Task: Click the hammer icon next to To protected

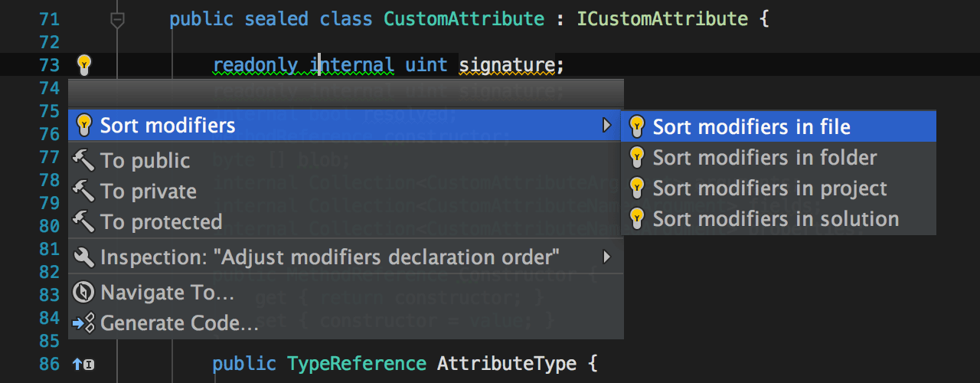Action: click(83, 221)
